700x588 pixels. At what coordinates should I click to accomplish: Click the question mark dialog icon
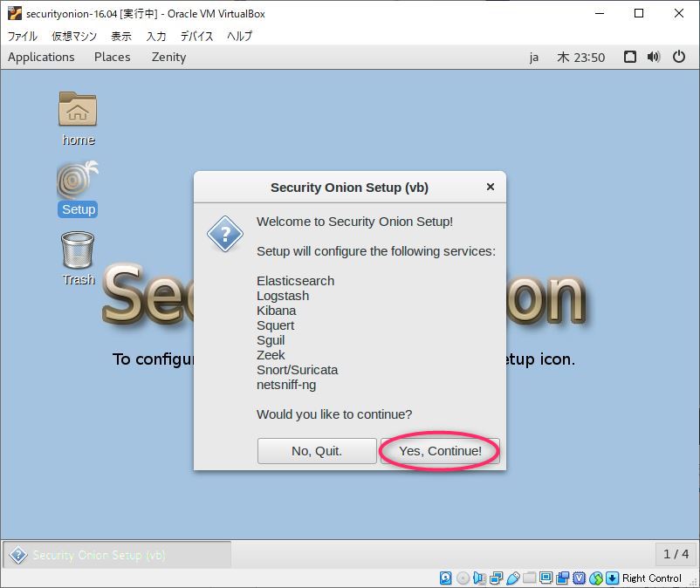click(225, 234)
